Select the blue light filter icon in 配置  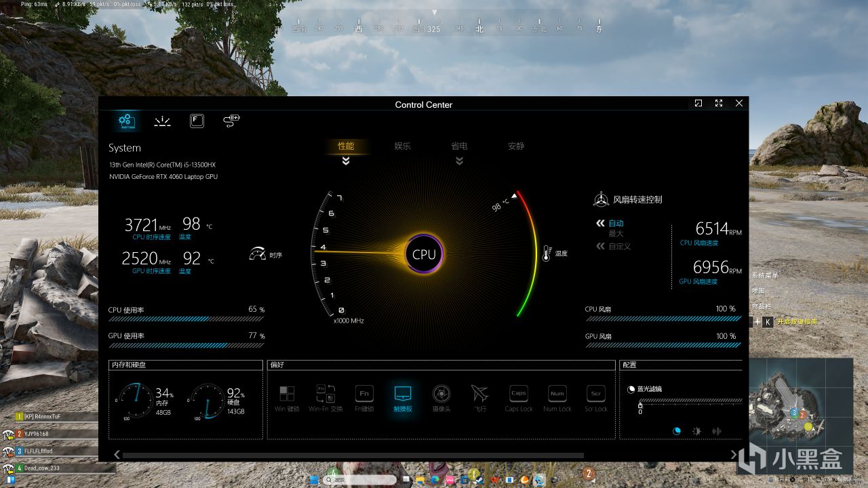tap(676, 431)
